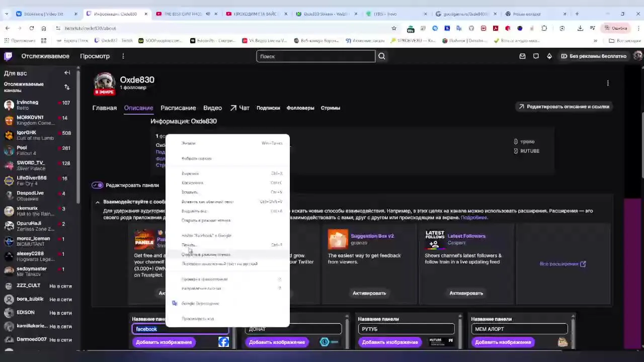The height and width of the screenshot is (362, 644).
Task: Toggle the Редактировать панели switch
Action: pyautogui.click(x=98, y=185)
